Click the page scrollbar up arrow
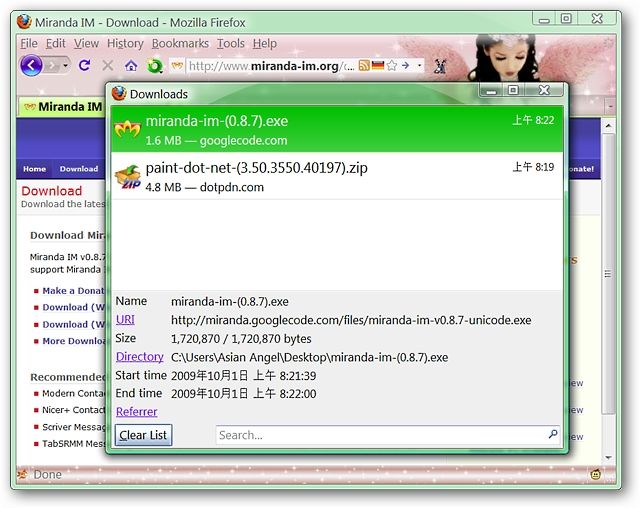640x508 pixels. tap(608, 126)
